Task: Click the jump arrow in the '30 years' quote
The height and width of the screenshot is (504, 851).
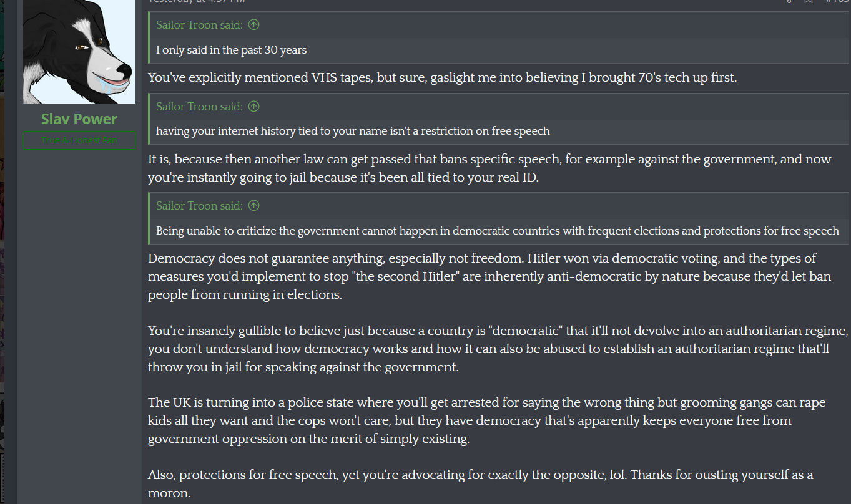Action: click(253, 25)
